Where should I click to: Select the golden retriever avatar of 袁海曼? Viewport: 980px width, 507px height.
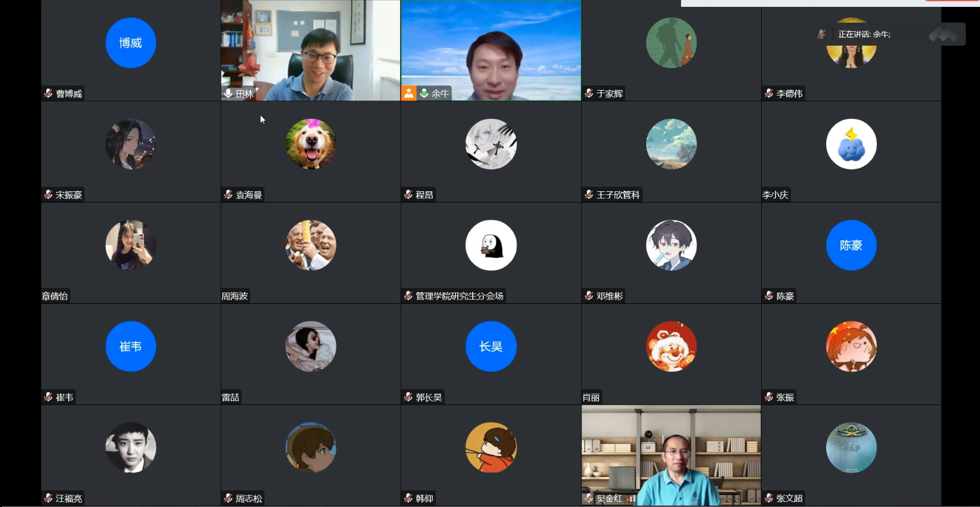point(311,144)
